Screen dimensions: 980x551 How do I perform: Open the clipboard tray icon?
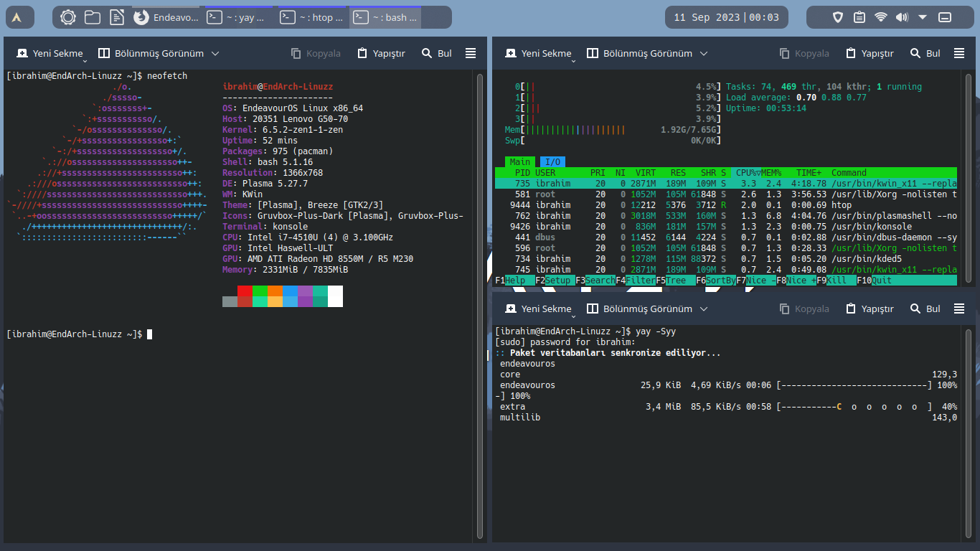point(859,17)
